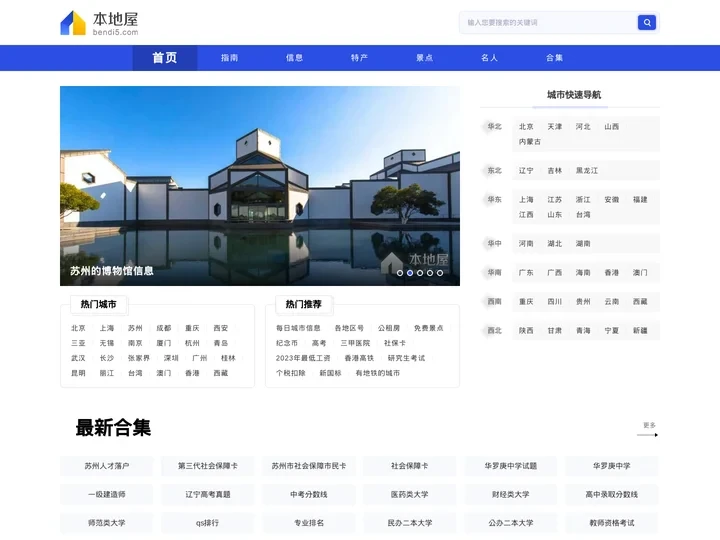Open 黑龙江 in the 东北 group
720x540 pixels.
coord(587,171)
